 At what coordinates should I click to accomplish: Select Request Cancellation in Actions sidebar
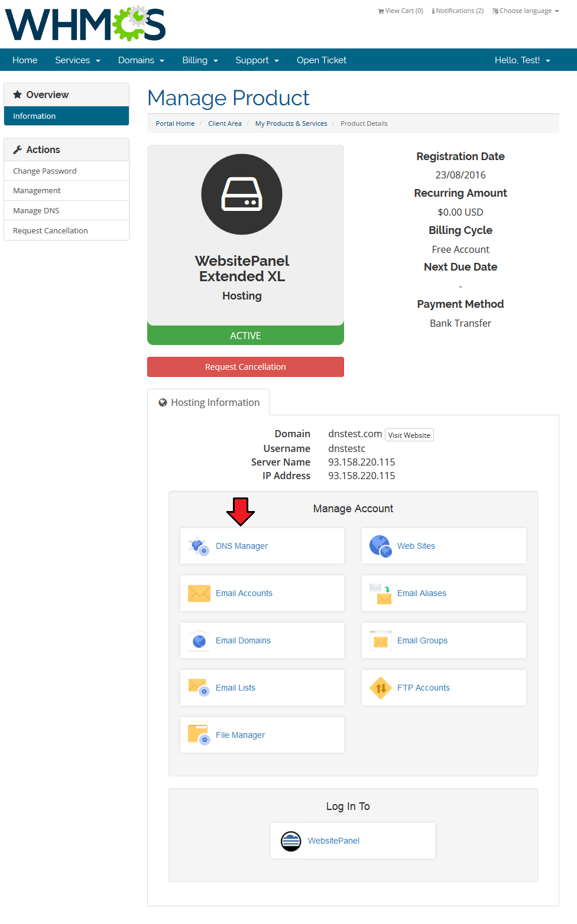(x=66, y=230)
